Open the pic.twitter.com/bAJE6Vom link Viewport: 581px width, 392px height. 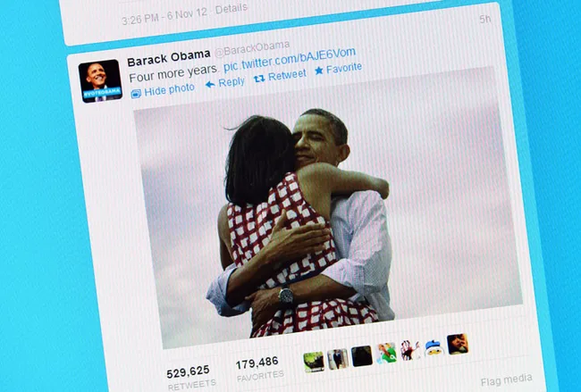[290, 59]
